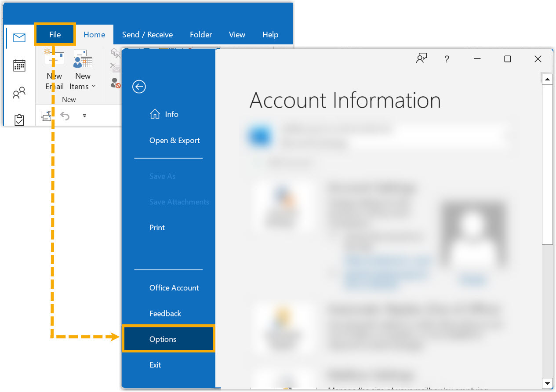
Task: Minimize the Account Information window
Action: pyautogui.click(x=477, y=59)
